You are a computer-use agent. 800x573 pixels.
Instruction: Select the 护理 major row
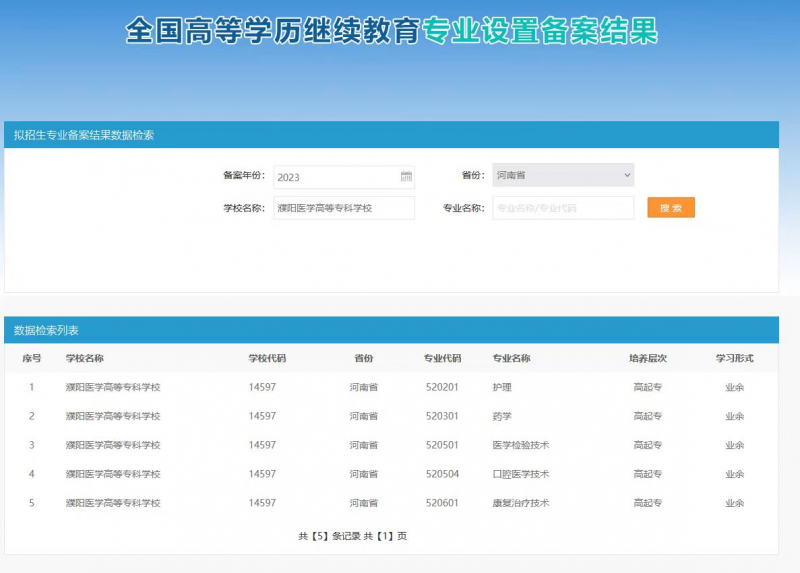[x=502, y=387]
